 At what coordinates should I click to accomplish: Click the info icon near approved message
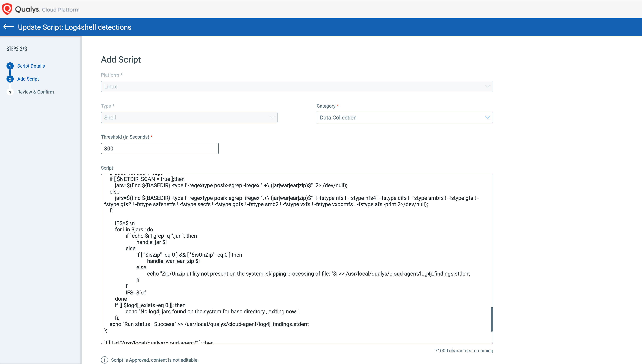pos(105,360)
